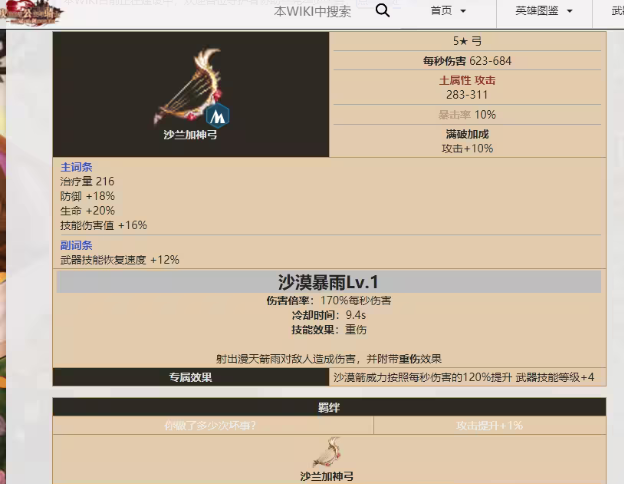The image size is (624, 484).
Task: Click 沙兰加神弓 name in bond section
Action: pyautogui.click(x=327, y=476)
